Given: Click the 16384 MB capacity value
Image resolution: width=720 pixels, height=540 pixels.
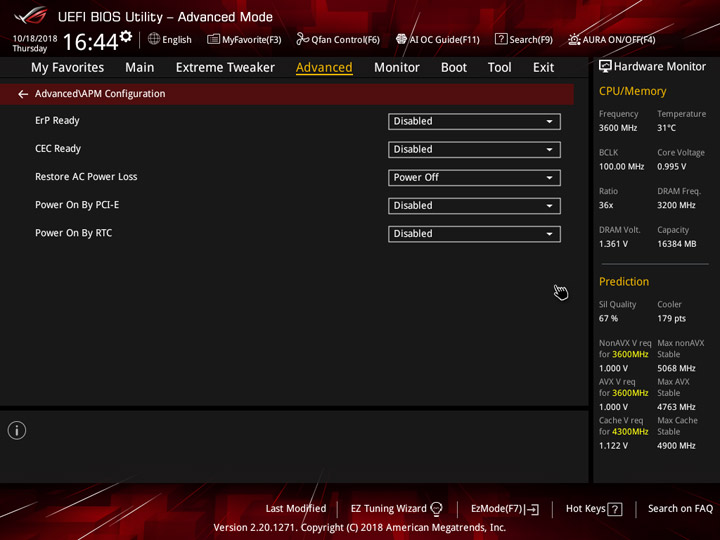Looking at the screenshot, I should (676, 244).
